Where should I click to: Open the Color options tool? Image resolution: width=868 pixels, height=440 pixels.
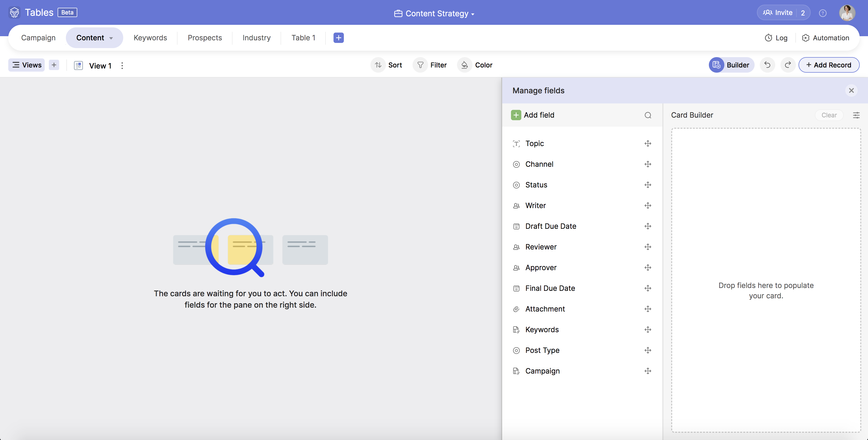click(475, 65)
